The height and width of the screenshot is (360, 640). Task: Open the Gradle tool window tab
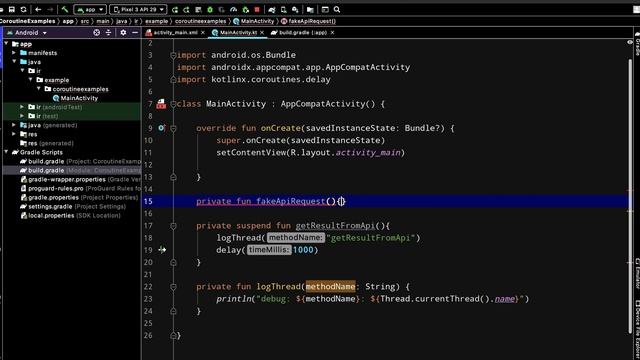[637, 44]
